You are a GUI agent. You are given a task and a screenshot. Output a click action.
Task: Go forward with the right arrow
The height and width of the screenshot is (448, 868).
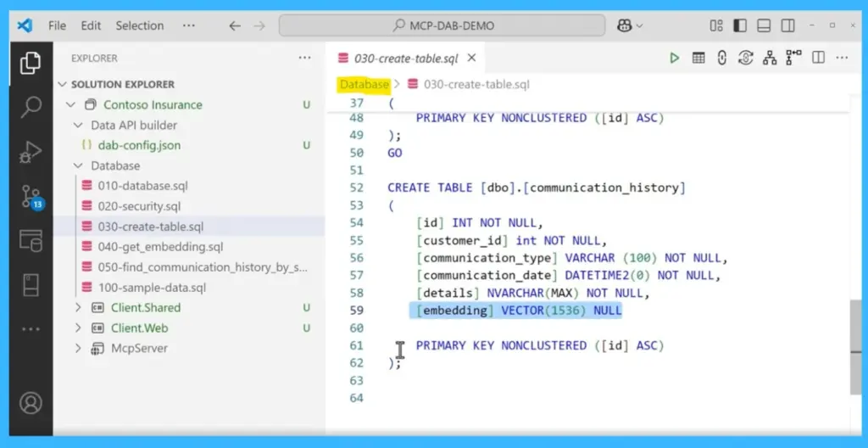pyautogui.click(x=259, y=25)
